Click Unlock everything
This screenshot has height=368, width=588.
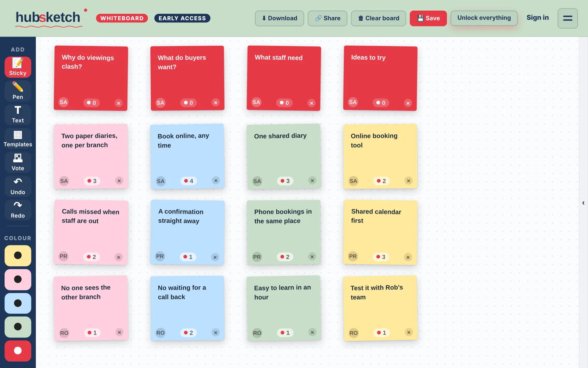pyautogui.click(x=484, y=18)
